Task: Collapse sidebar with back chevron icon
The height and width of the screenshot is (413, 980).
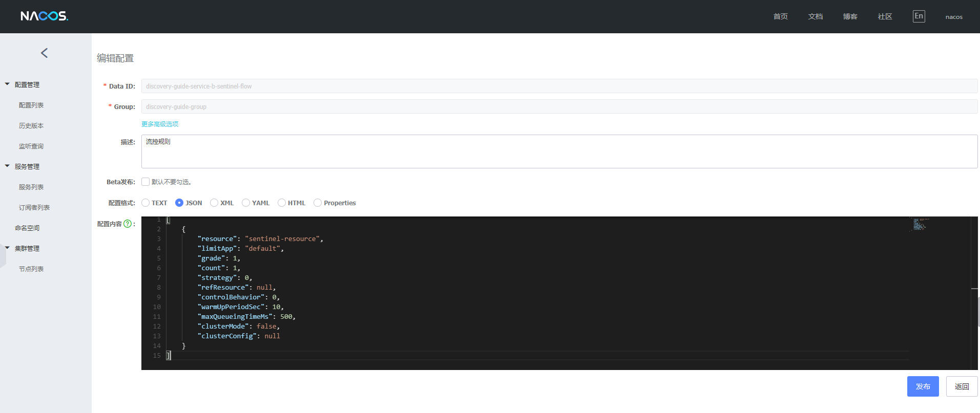Action: [45, 53]
